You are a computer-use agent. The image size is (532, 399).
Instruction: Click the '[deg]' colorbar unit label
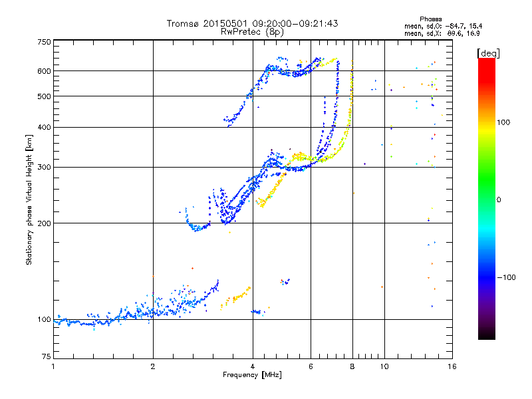pos(488,53)
